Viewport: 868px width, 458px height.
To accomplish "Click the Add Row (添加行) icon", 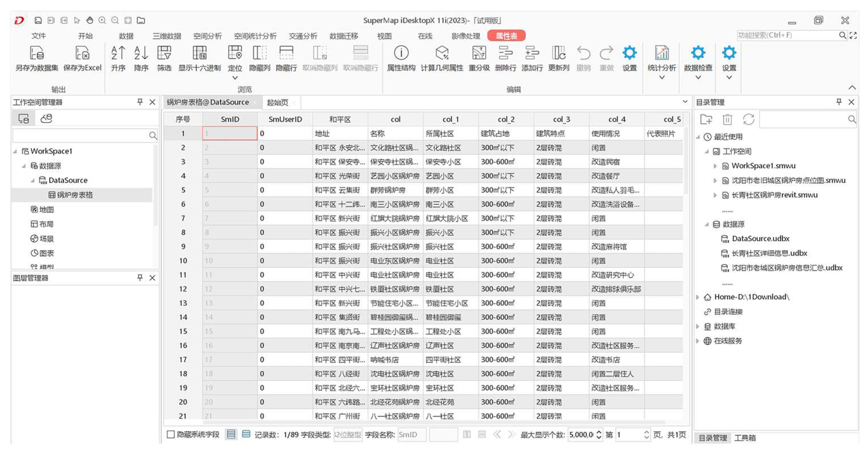I will coord(532,53).
